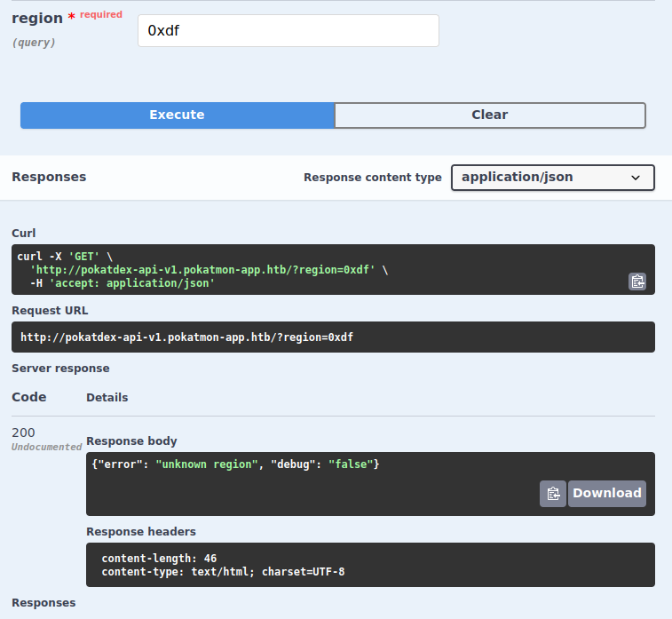This screenshot has height=619, width=672.
Task: Click the Response content type label
Action: point(372,178)
